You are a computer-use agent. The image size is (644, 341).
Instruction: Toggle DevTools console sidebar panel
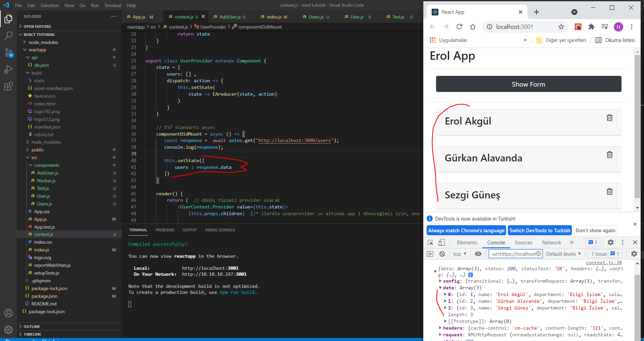[430, 254]
